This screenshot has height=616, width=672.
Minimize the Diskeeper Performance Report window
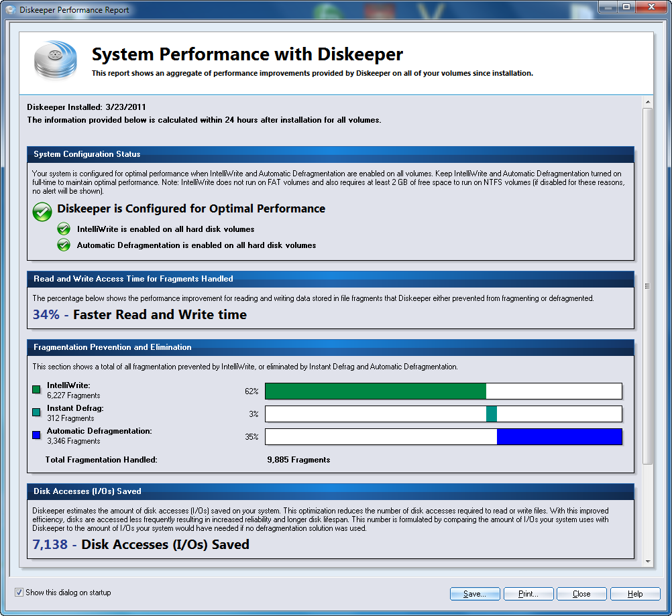click(x=608, y=7)
